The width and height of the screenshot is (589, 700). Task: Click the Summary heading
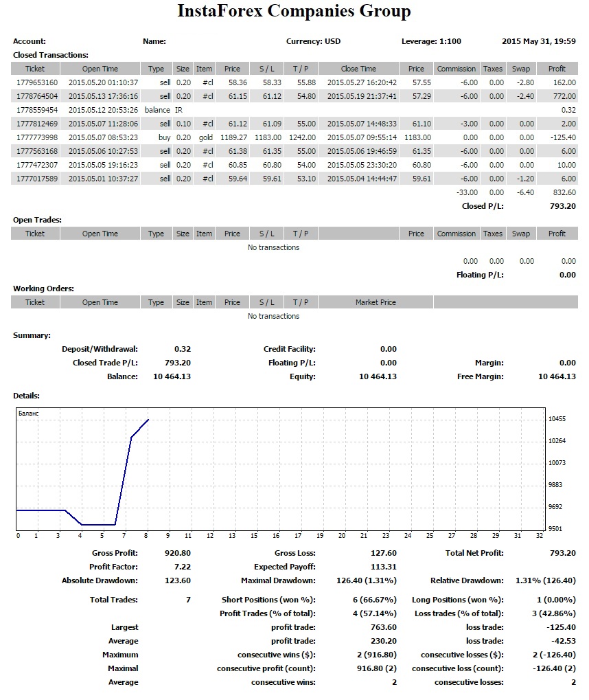point(32,336)
